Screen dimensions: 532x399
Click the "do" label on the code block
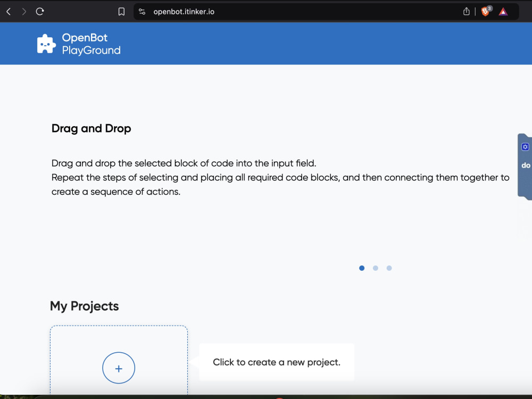click(526, 165)
